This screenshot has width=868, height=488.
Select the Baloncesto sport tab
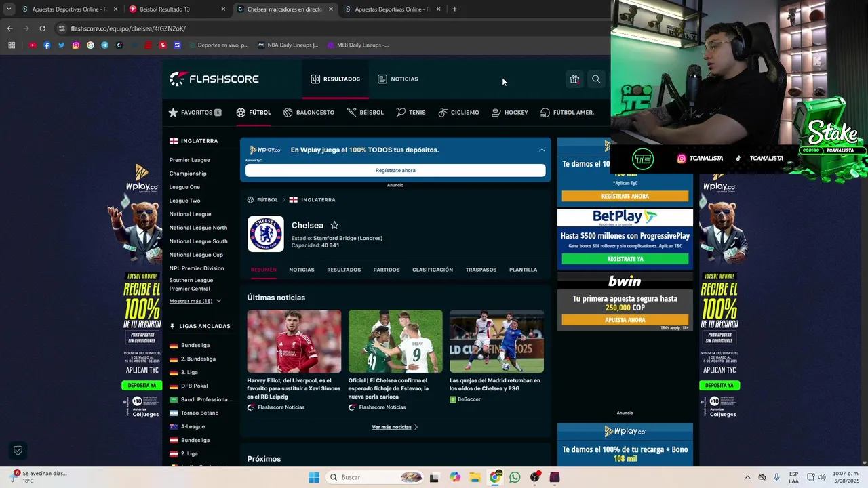(x=309, y=113)
